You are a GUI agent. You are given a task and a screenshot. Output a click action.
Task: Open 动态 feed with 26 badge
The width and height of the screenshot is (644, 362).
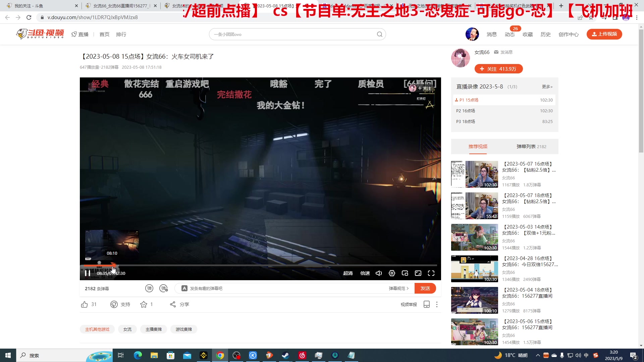pyautogui.click(x=509, y=34)
